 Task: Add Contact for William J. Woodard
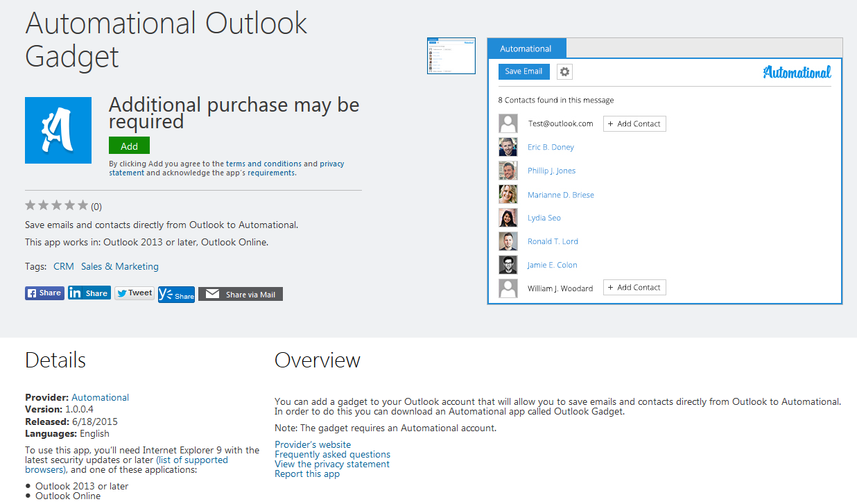634,287
